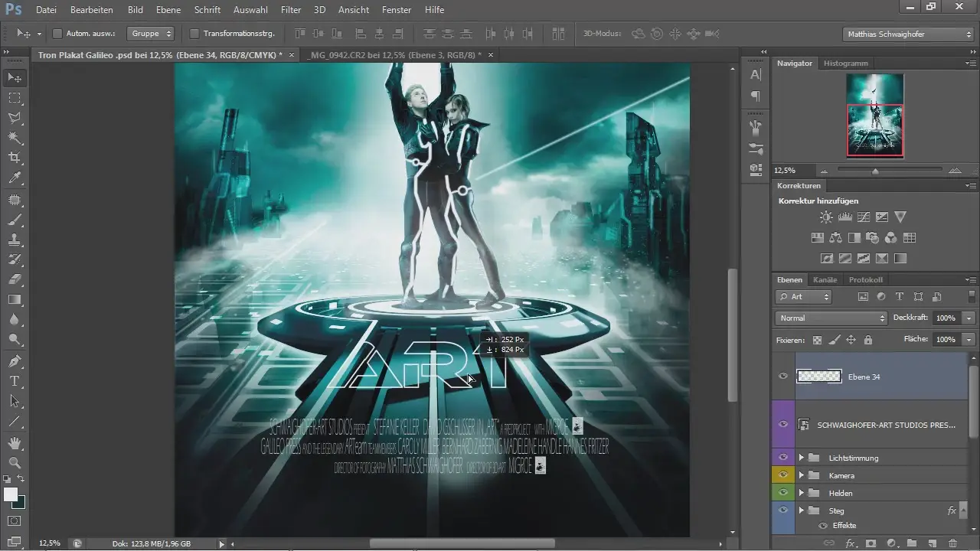
Task: Hide the Helden group
Action: point(782,493)
